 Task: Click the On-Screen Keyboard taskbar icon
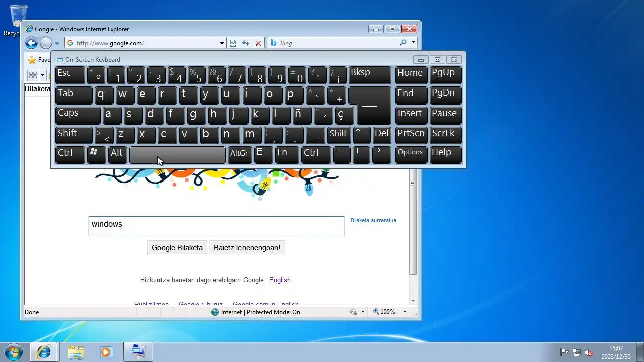click(x=138, y=352)
